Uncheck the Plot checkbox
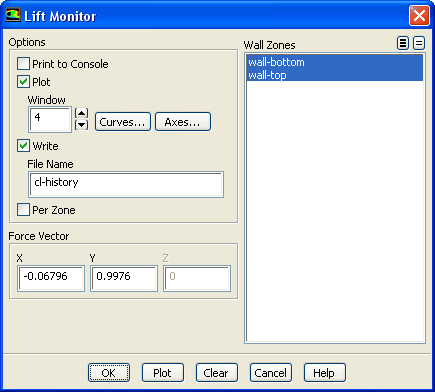 coord(23,82)
